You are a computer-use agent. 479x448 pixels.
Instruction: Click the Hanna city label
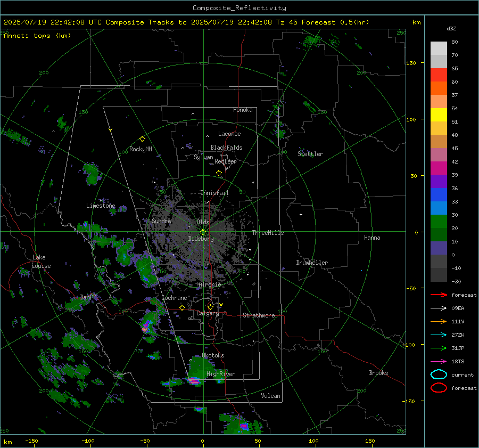[372, 238]
